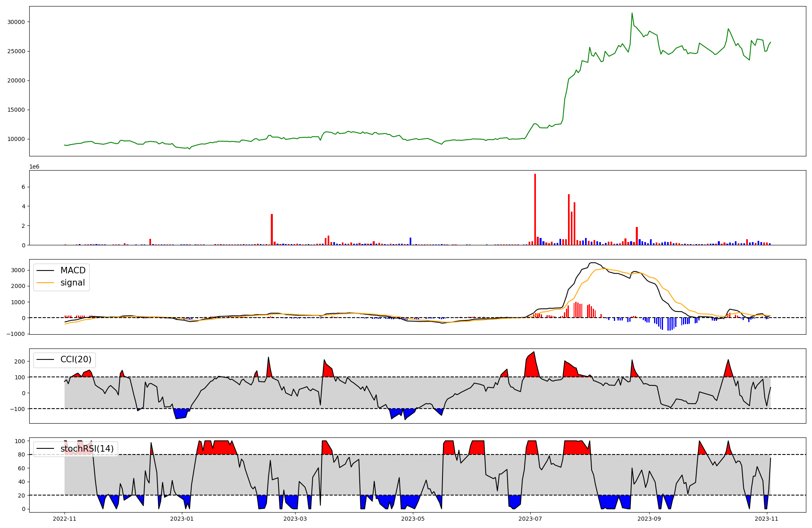Click the MACD legend entry
This screenshot has height=528, width=812.
(73, 270)
